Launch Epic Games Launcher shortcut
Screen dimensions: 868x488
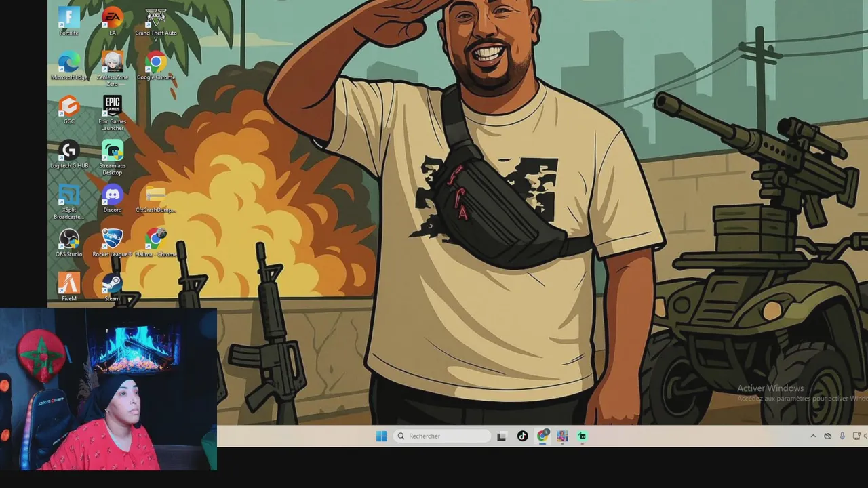pos(112,112)
